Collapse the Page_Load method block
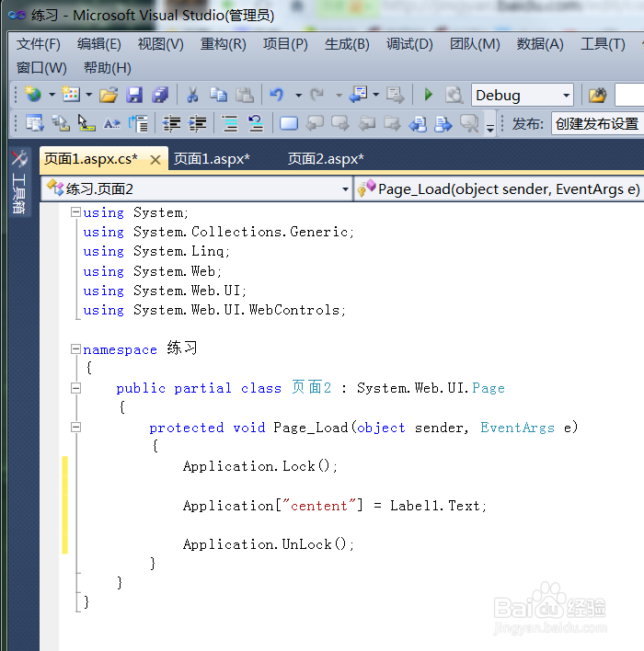The width and height of the screenshot is (644, 651). pos(75,428)
